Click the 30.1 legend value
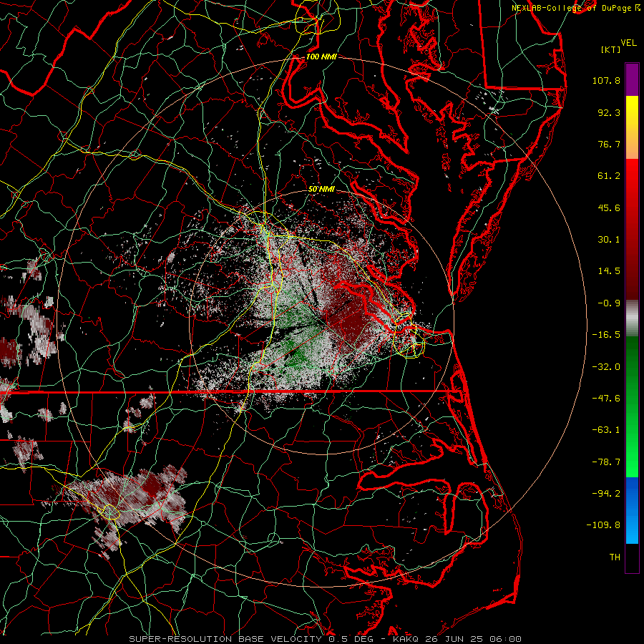This screenshot has width=644, height=644. coord(609,240)
